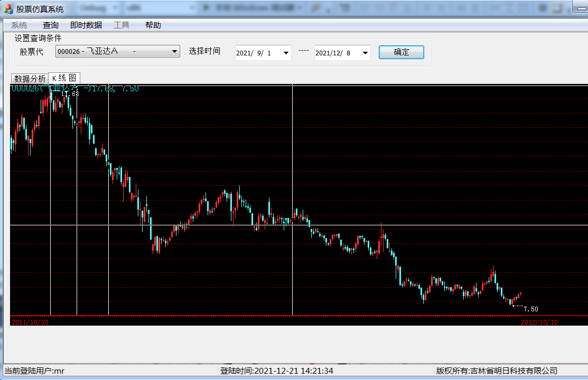Click the 选择时间 label

[204, 51]
